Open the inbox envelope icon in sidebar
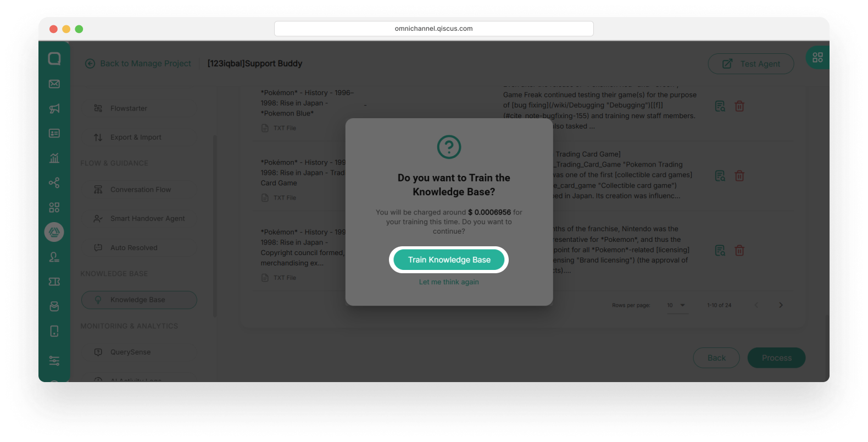 [x=54, y=84]
